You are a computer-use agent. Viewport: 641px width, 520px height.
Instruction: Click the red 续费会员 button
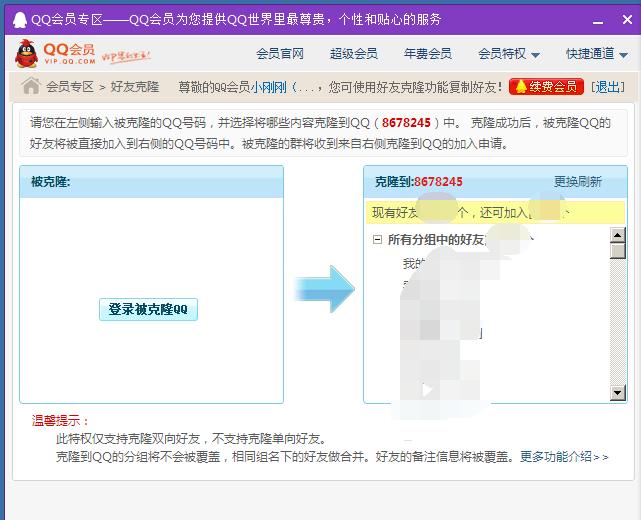click(546, 87)
